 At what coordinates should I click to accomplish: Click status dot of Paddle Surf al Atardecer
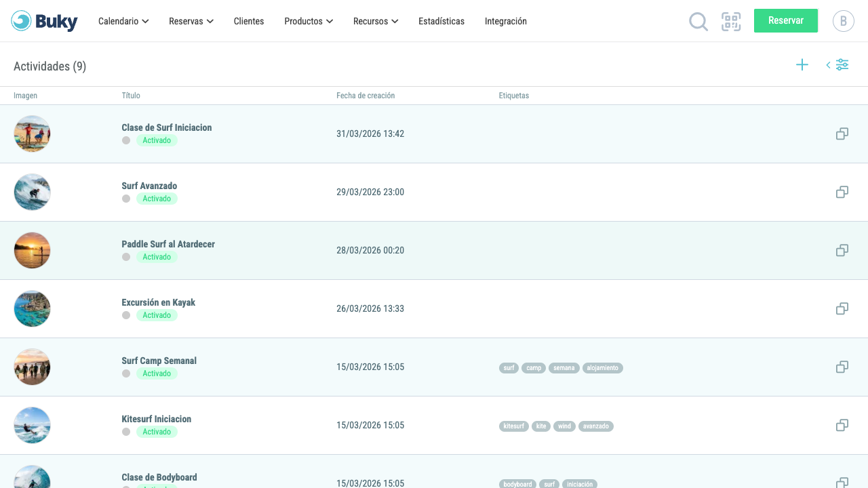pos(126,257)
